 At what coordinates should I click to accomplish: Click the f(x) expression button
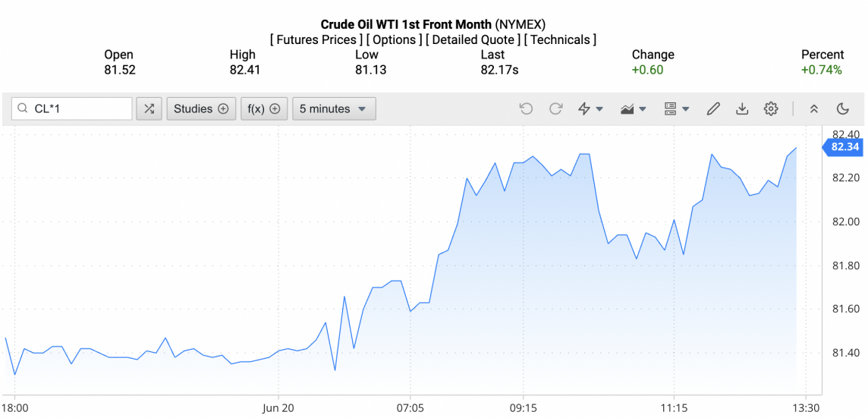tap(264, 108)
